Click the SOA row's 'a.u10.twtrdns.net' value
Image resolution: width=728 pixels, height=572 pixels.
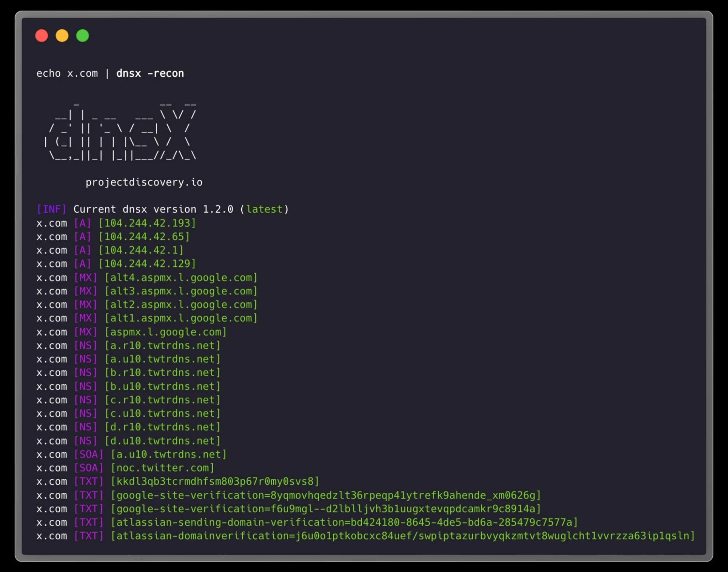coord(169,454)
